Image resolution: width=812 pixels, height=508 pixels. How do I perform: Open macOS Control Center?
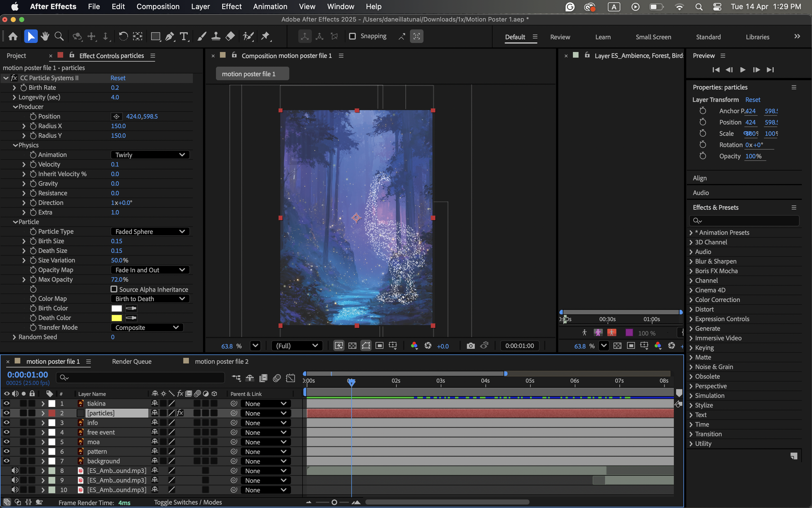[x=717, y=7]
